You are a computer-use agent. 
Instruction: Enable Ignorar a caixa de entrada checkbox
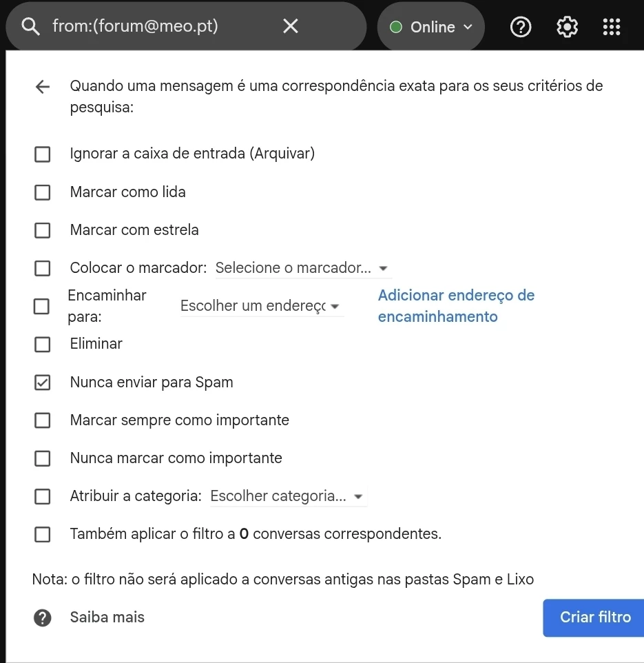(x=42, y=154)
